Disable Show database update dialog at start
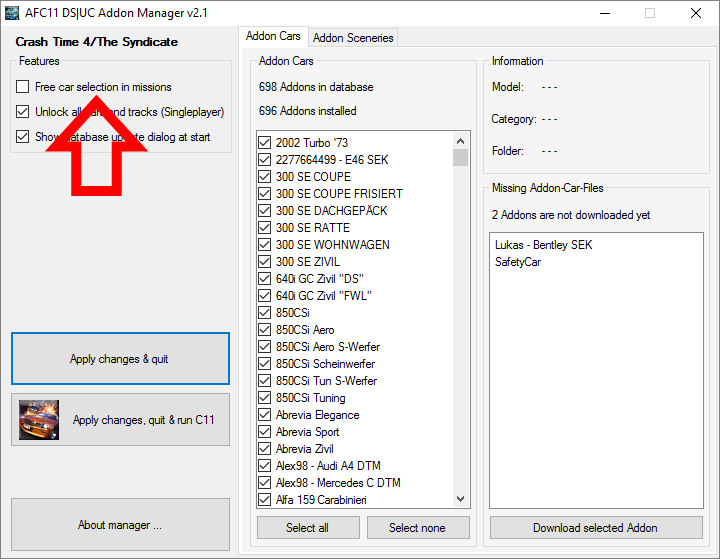Screen dimensions: 720x559 coord(23,137)
